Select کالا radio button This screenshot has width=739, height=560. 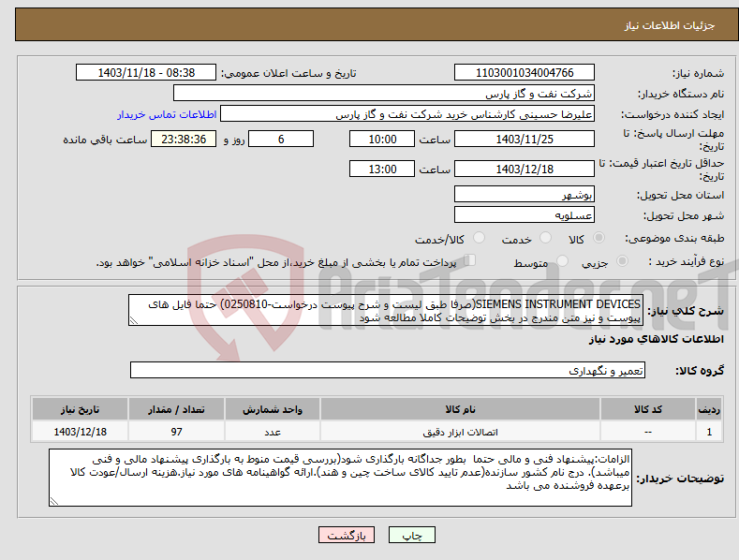click(x=599, y=238)
